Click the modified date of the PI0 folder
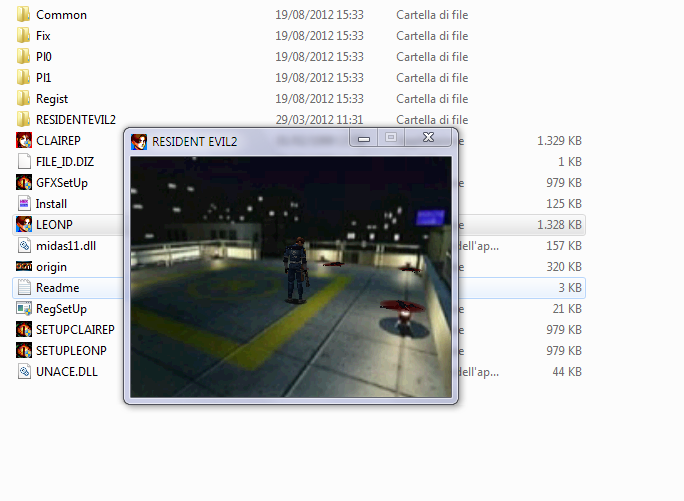The height and width of the screenshot is (501, 684). click(x=319, y=57)
